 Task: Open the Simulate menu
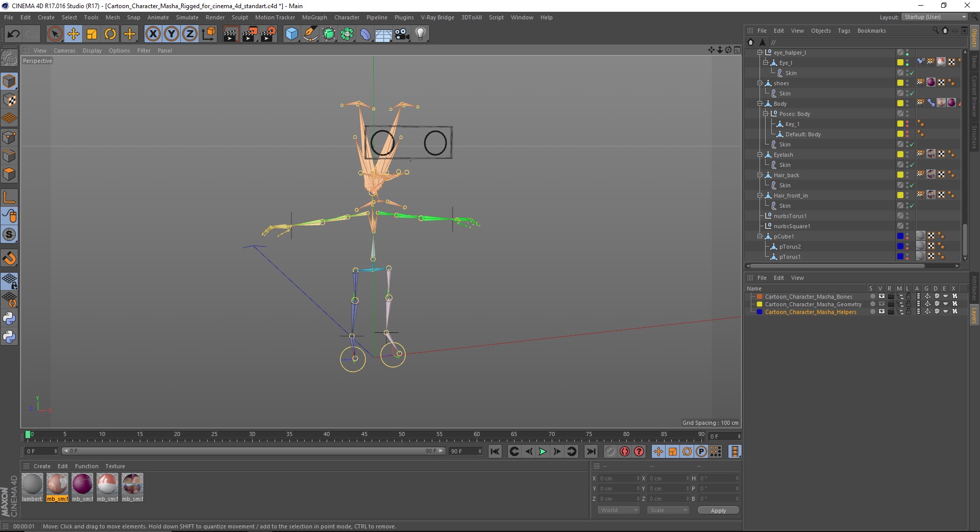(x=187, y=17)
